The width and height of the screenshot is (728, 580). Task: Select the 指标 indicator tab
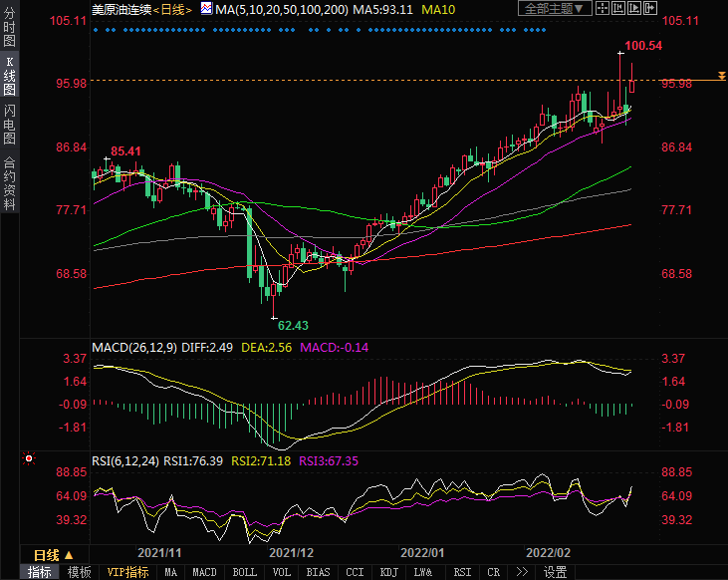pyautogui.click(x=40, y=572)
